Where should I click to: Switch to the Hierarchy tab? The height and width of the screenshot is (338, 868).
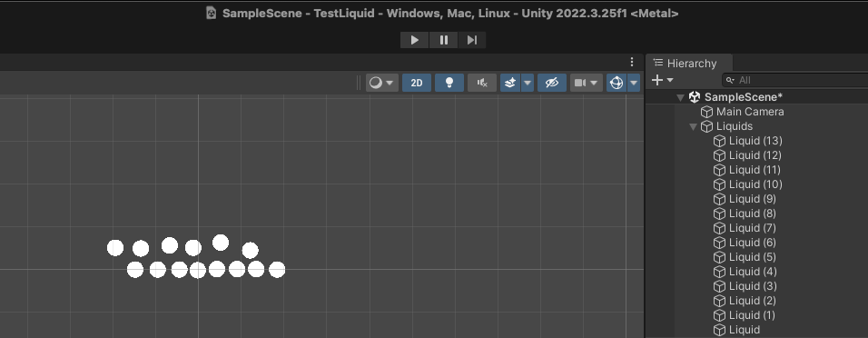pos(690,64)
